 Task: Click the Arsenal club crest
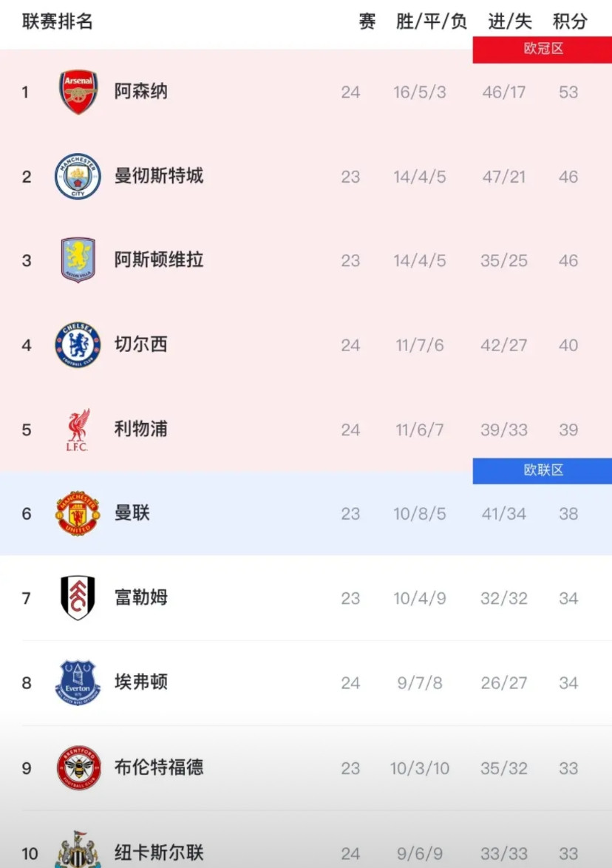point(77,92)
